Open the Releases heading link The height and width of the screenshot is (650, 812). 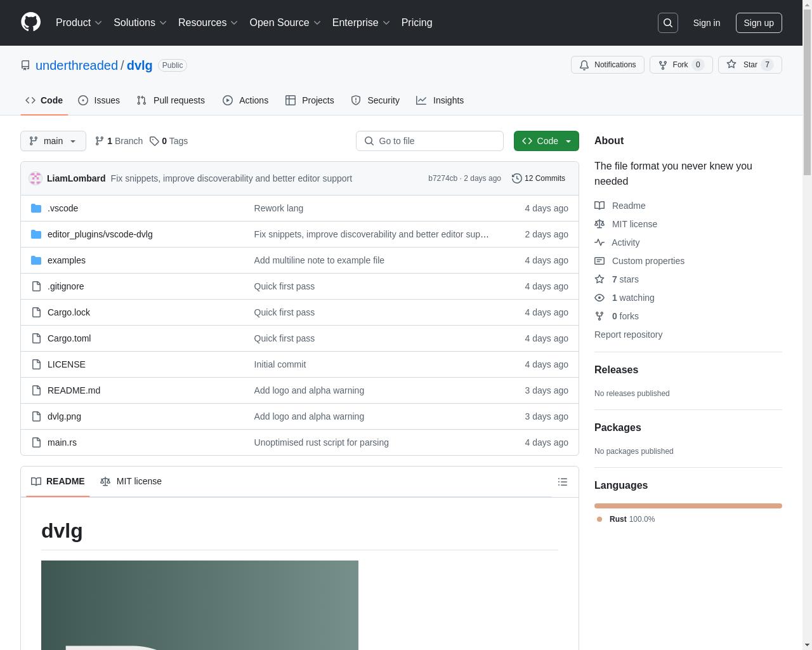[616, 369]
